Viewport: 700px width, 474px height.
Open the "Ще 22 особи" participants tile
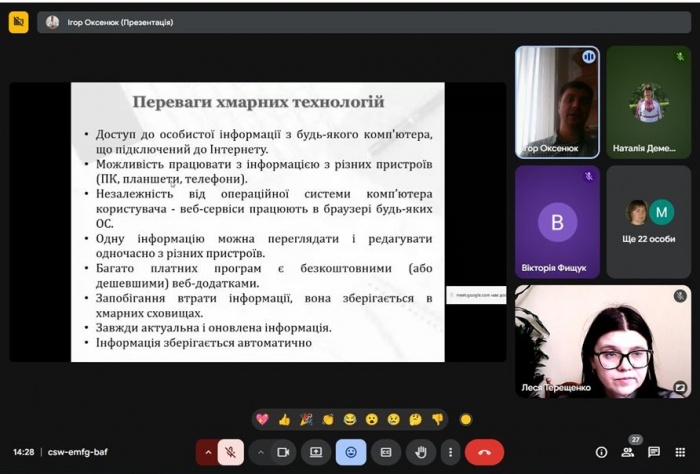648,221
